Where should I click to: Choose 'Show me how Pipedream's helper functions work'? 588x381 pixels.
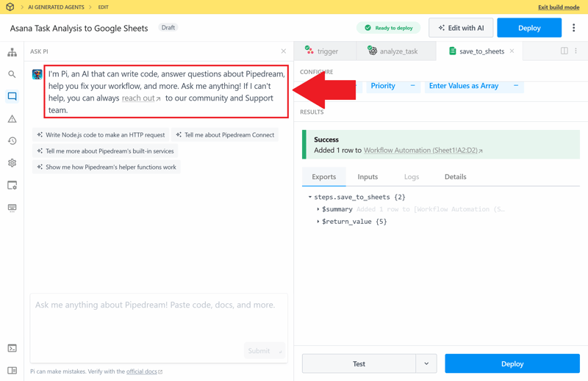[107, 167]
